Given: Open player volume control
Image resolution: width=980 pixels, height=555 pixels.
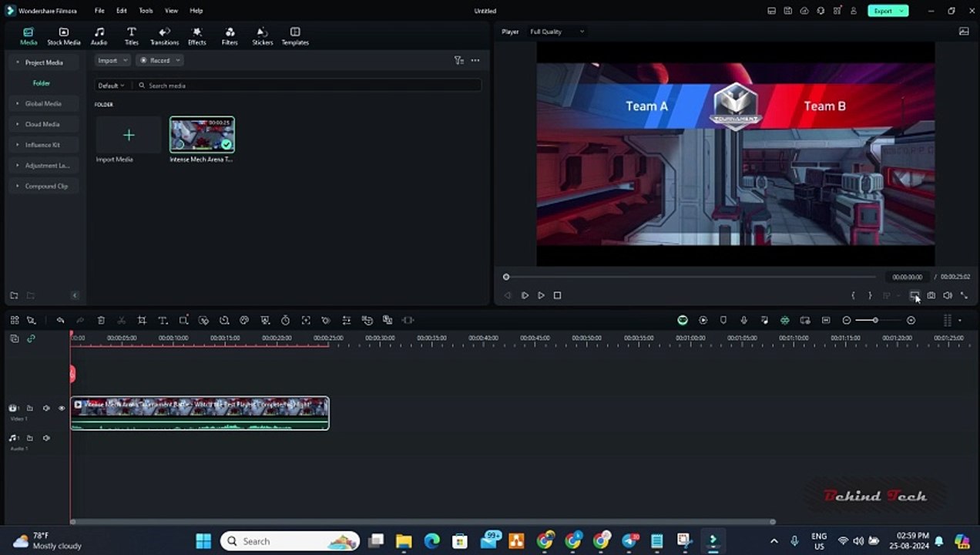Looking at the screenshot, I should click(948, 295).
